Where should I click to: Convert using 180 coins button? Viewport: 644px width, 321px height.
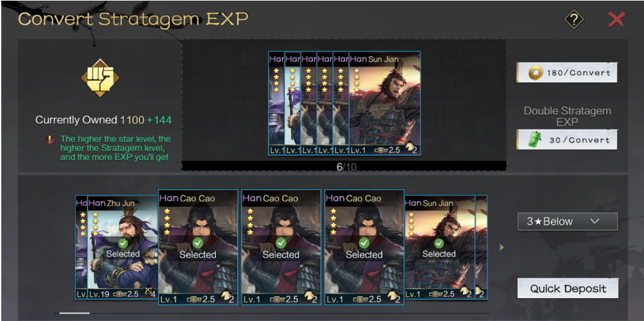567,73
